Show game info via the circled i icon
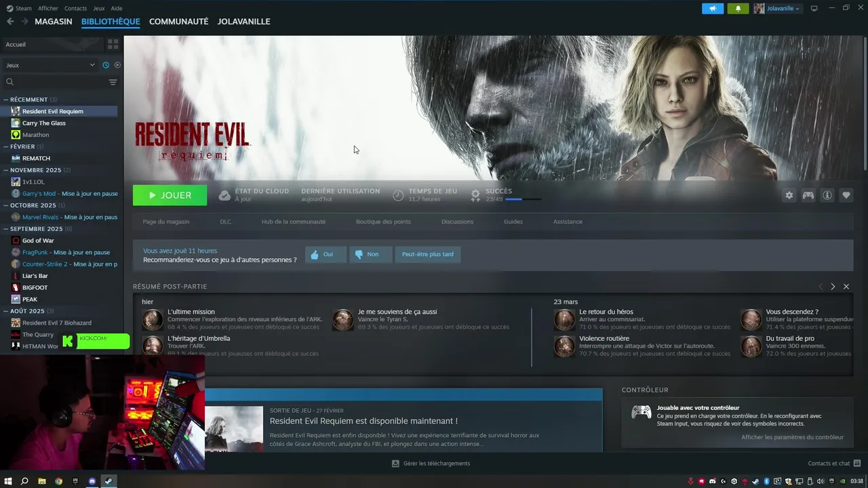The height and width of the screenshot is (488, 868). click(x=827, y=195)
